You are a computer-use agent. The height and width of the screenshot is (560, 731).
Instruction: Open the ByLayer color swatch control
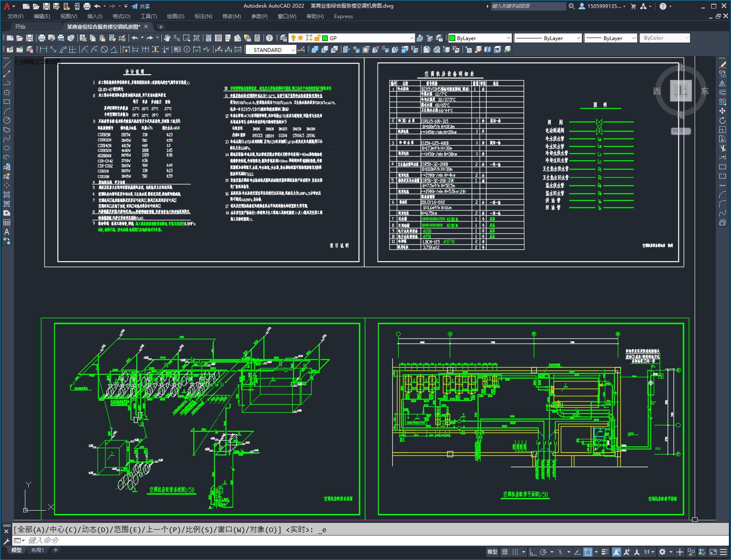coord(479,38)
